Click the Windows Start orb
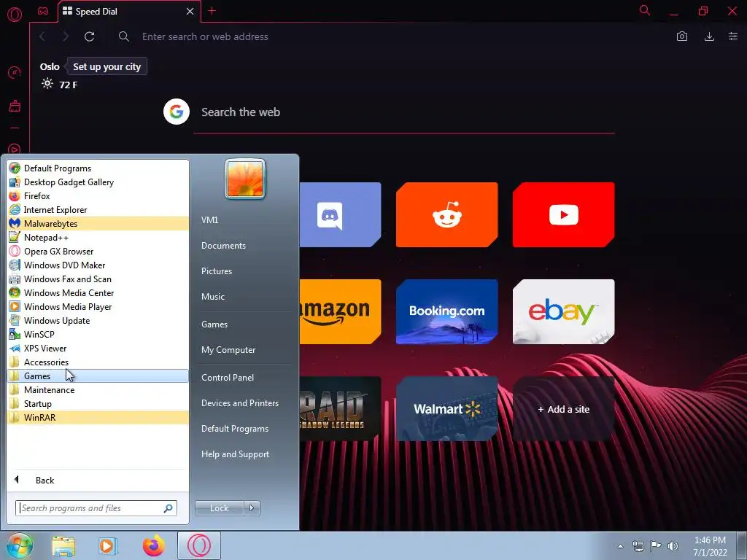 [20, 545]
